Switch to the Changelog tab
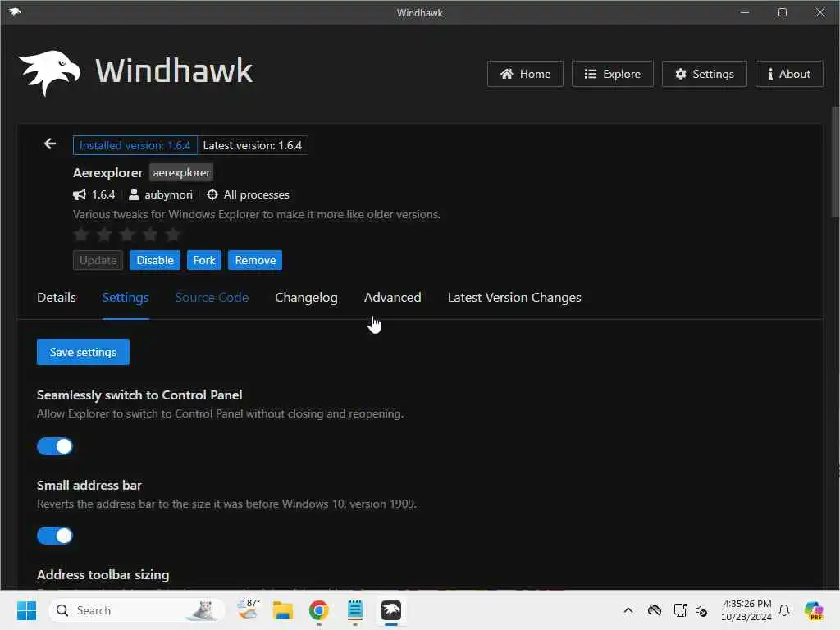840x630 pixels. tap(306, 298)
